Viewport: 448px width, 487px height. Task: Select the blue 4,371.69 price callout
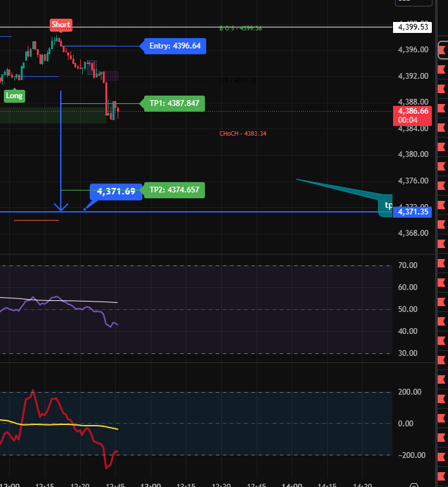(116, 191)
